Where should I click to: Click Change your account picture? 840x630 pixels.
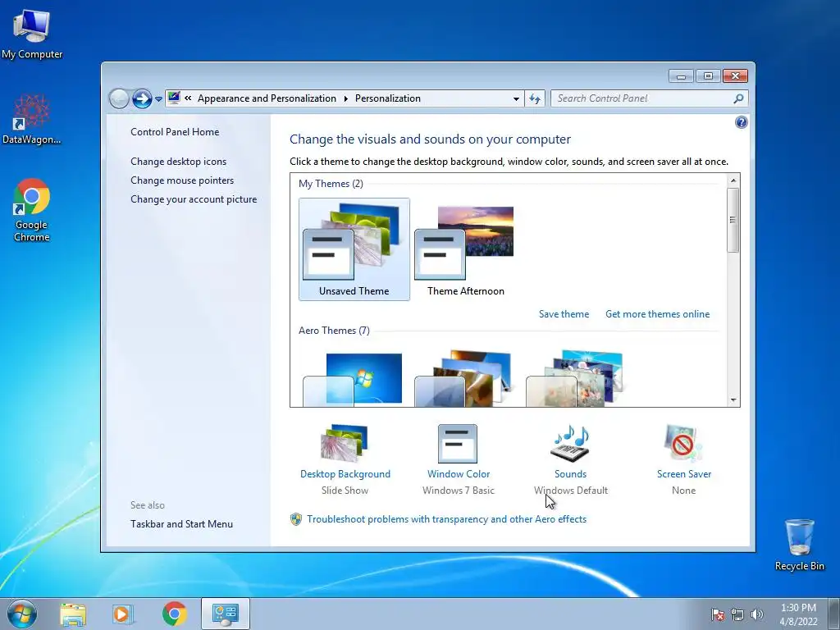tap(194, 199)
